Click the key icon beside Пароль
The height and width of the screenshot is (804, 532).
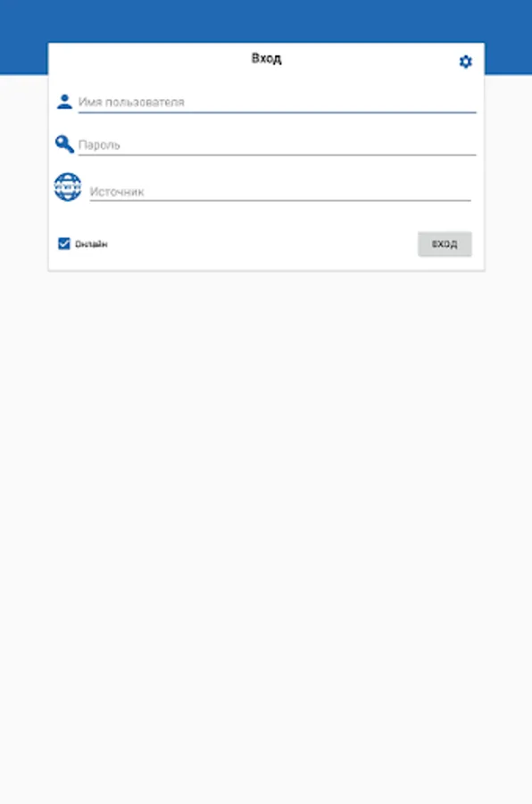64,144
